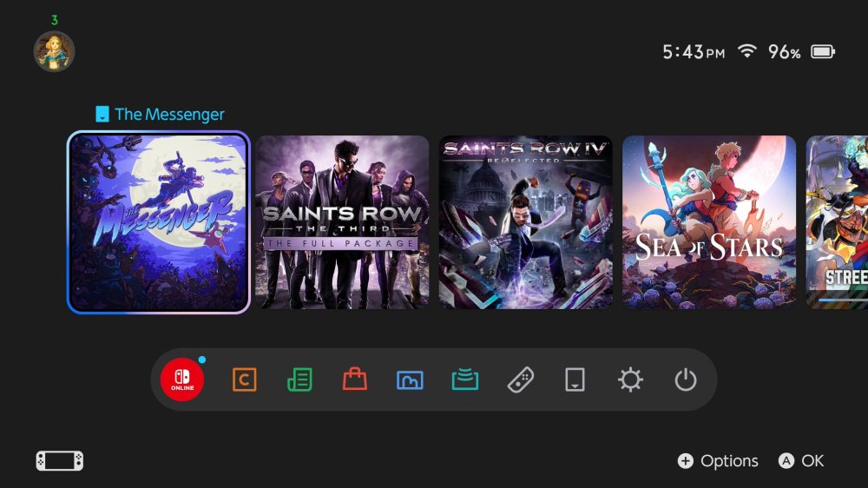
Task: Click the A OK button
Action: (x=801, y=461)
